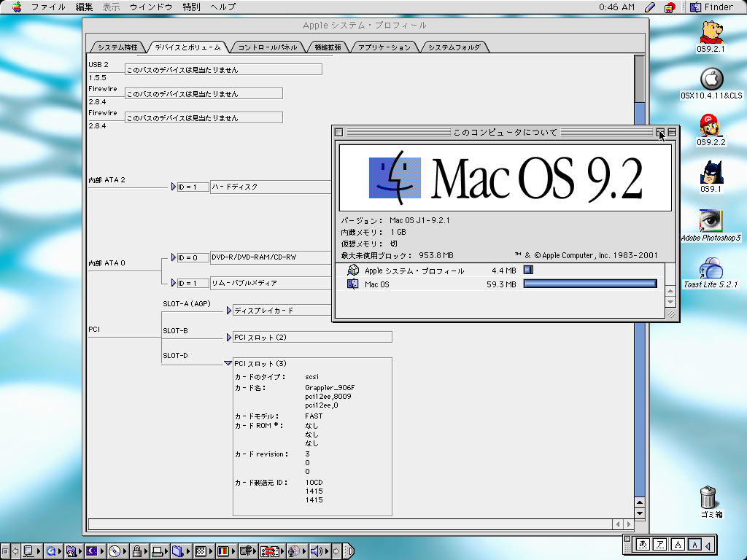Open the ファイル menu
Viewport: 747px width, 560px height.
pyautogui.click(x=48, y=7)
